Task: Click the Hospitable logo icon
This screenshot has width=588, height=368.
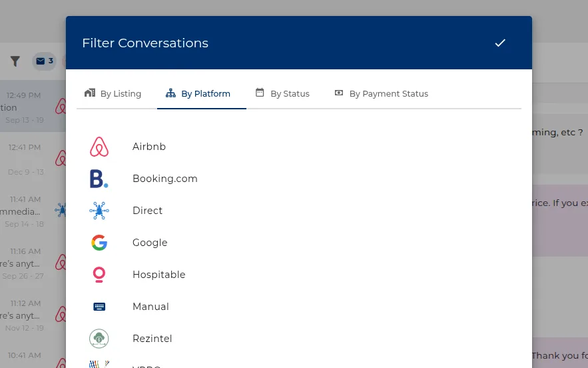Action: pos(99,275)
